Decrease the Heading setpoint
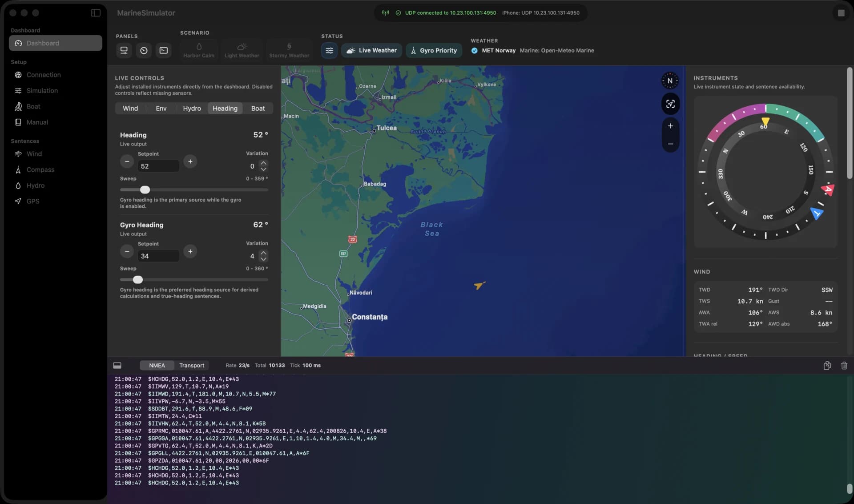 click(x=127, y=161)
